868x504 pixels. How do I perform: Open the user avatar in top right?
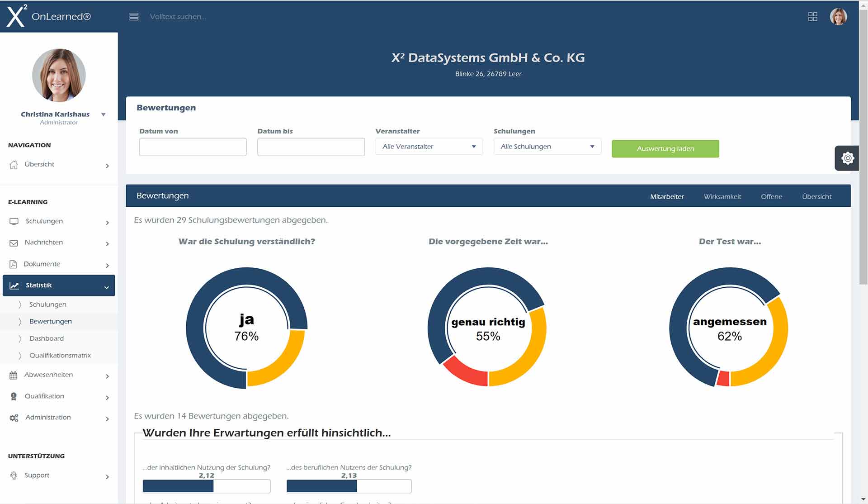coord(838,17)
